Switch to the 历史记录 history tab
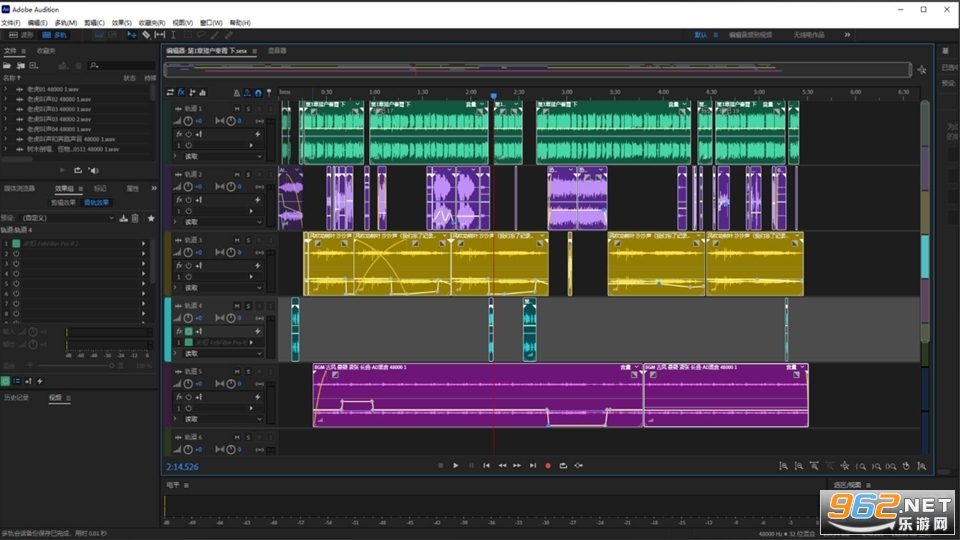This screenshot has height=540, width=960. [x=16, y=398]
